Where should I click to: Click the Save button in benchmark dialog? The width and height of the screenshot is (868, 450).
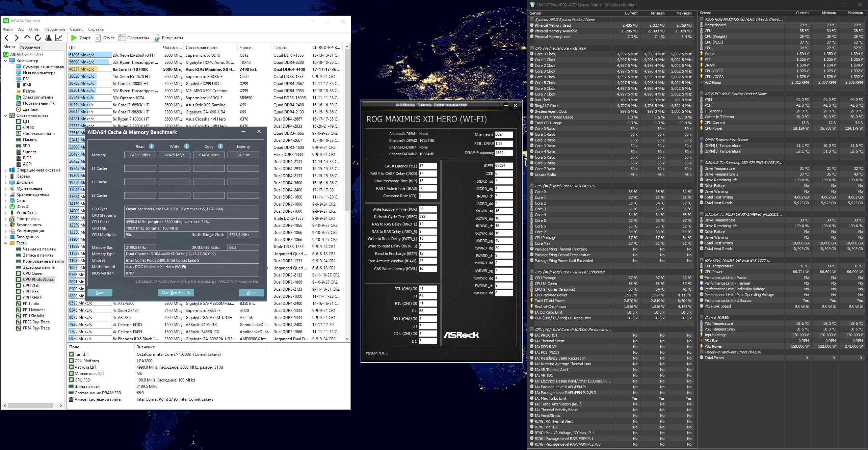point(100,293)
